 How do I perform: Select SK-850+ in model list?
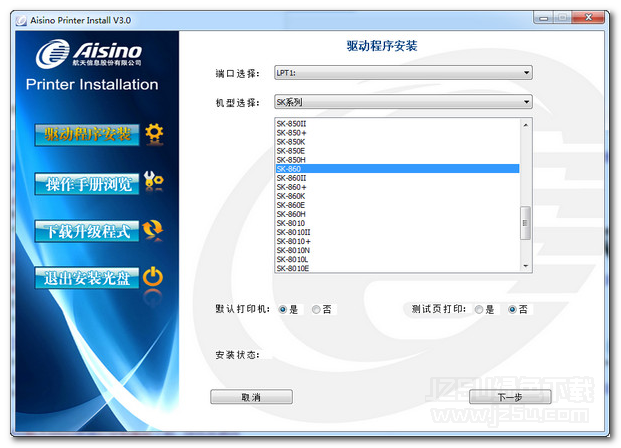397,133
